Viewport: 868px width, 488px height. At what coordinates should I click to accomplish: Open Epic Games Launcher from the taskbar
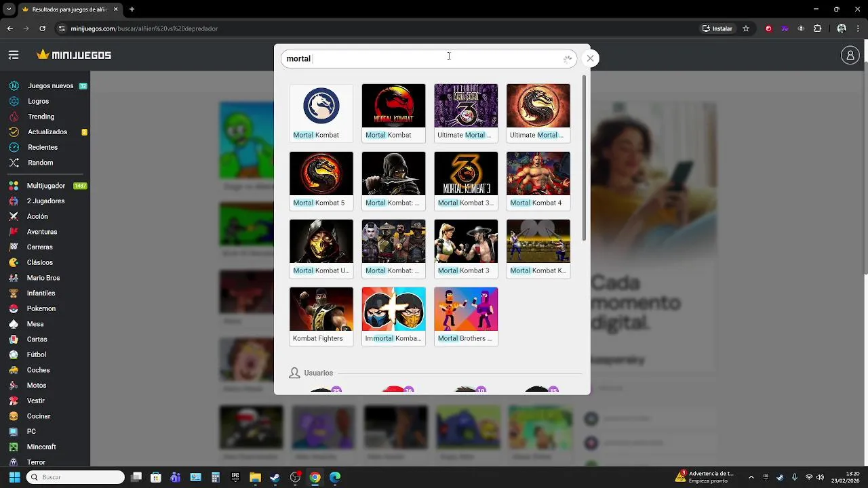[235, 477]
